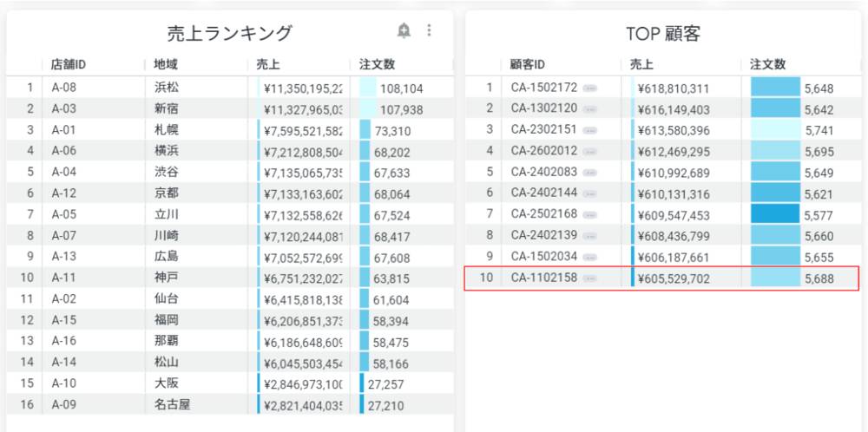Click the 顧客ID column header
The width and height of the screenshot is (868, 432).
pyautogui.click(x=528, y=64)
